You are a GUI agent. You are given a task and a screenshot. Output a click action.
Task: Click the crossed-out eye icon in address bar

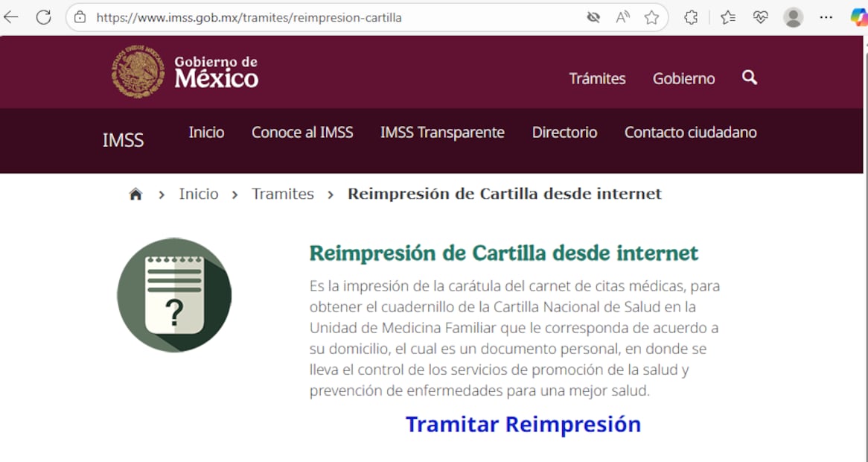(x=593, y=16)
